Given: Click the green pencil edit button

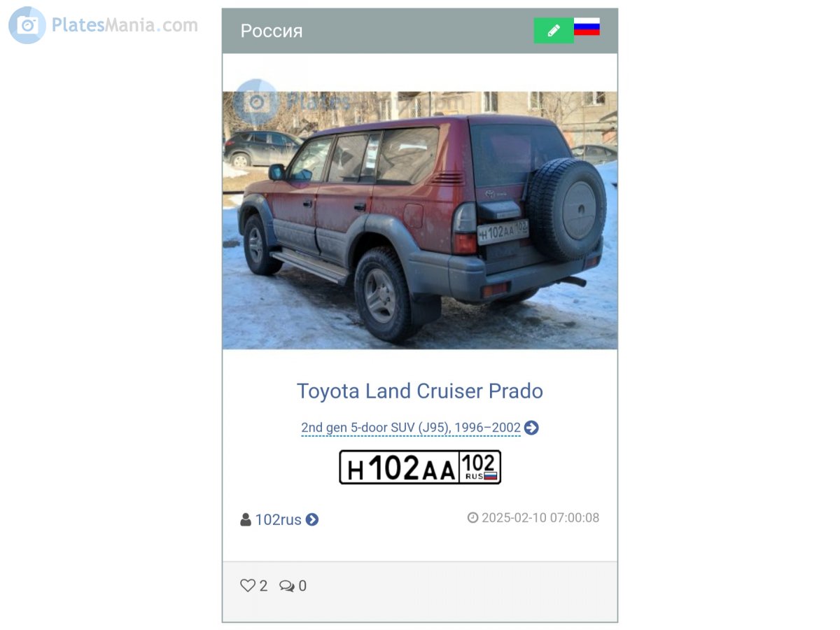Looking at the screenshot, I should (554, 31).
